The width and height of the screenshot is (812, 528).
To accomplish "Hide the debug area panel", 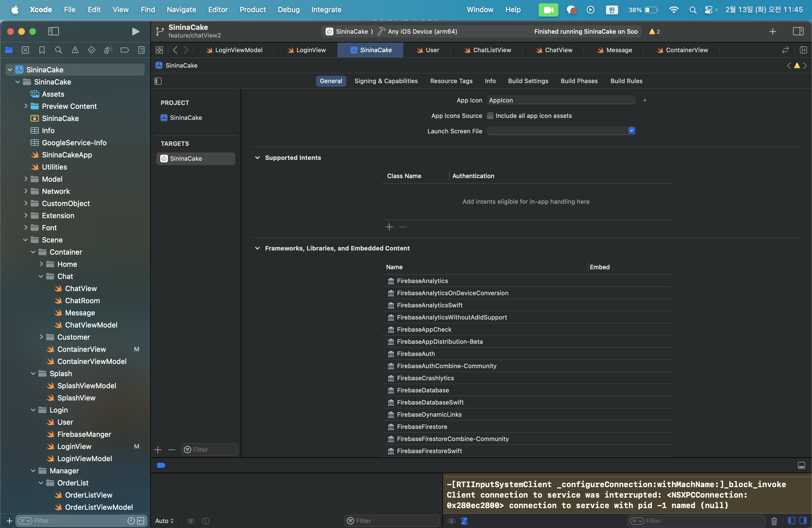I will 802,465.
